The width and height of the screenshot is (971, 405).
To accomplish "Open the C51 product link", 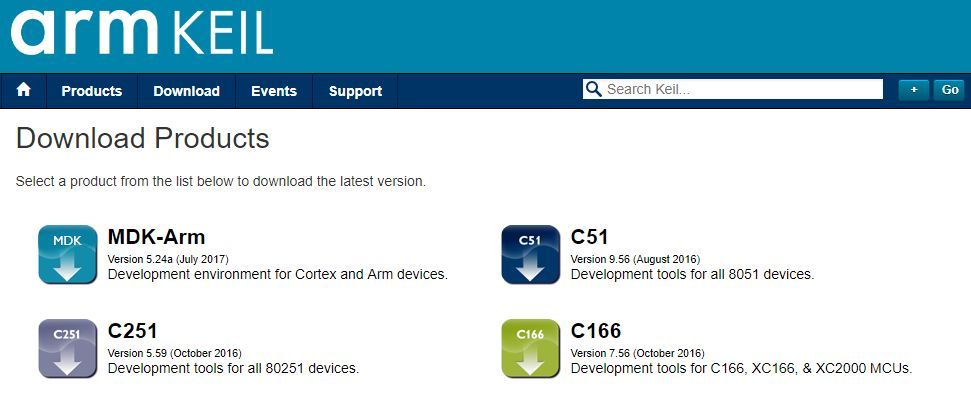I will (589, 237).
